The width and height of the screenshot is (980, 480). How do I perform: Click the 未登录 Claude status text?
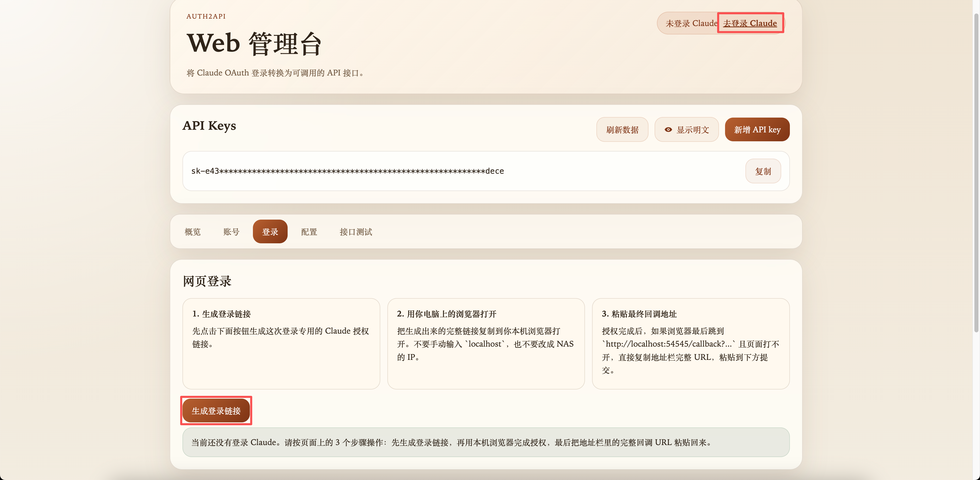point(691,23)
